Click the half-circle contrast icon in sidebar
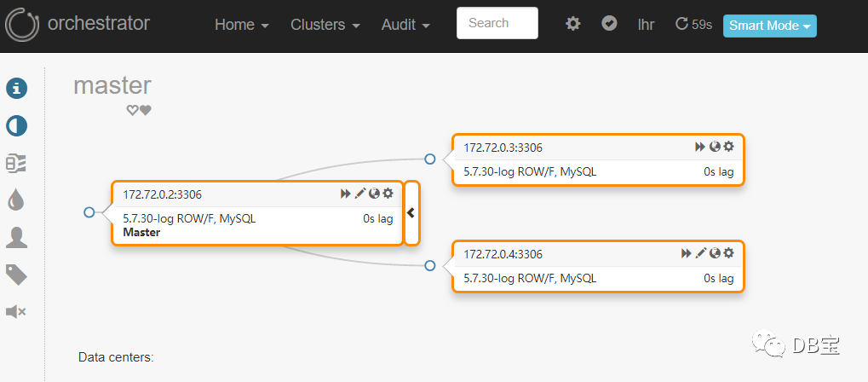The image size is (868, 382). [x=17, y=127]
